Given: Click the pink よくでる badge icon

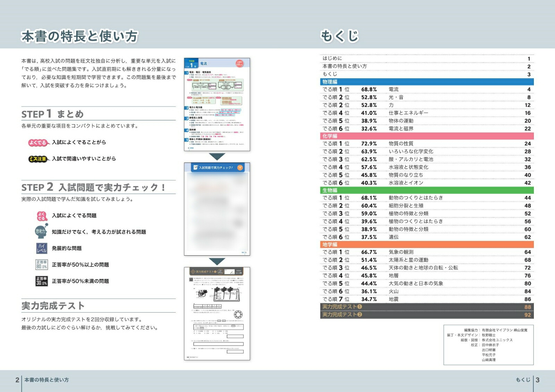Looking at the screenshot, I should pyautogui.click(x=38, y=143).
